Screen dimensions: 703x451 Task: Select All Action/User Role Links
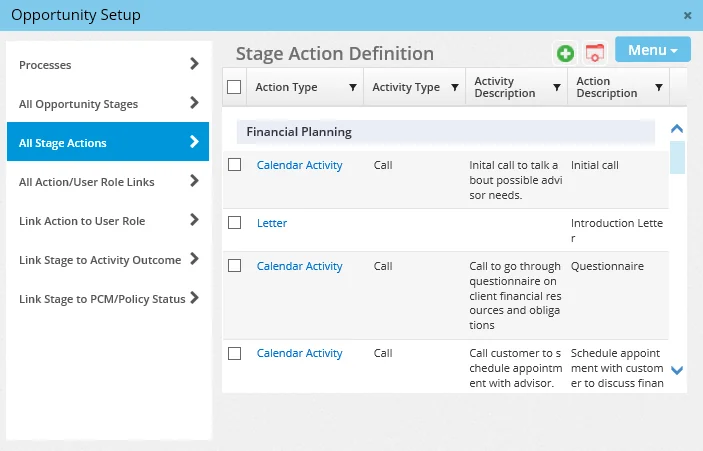tap(108, 182)
